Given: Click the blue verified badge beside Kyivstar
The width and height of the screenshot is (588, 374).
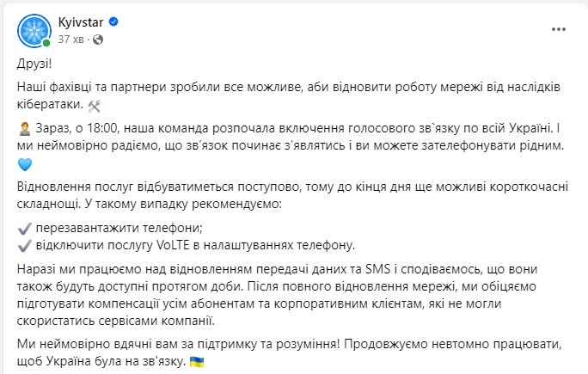Looking at the screenshot, I should pyautogui.click(x=113, y=21).
